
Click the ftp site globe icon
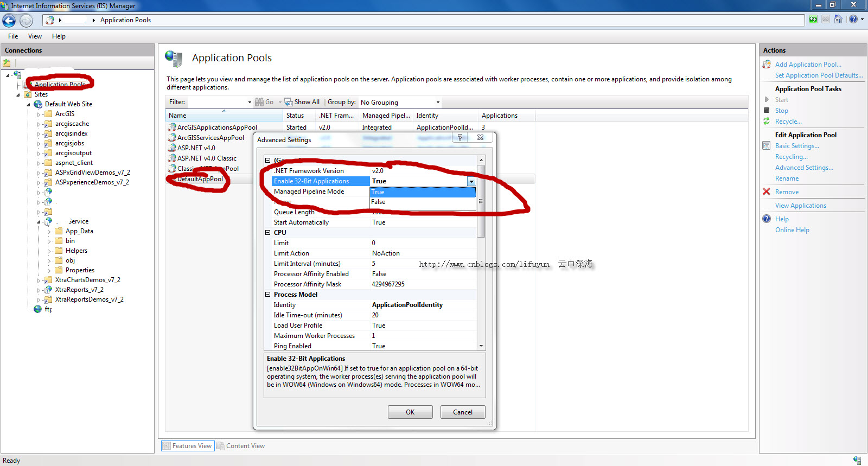[x=38, y=309]
